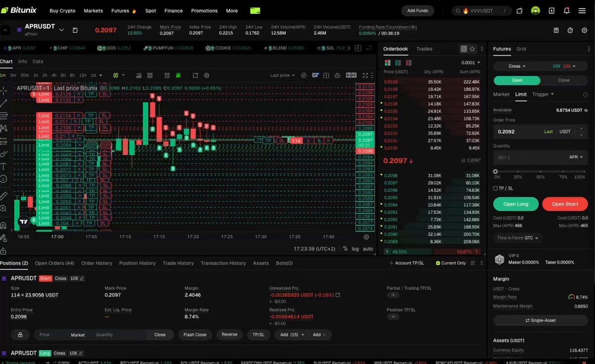Toggle percent scale on the chart
The height and width of the screenshot is (364, 595).
pos(345,249)
